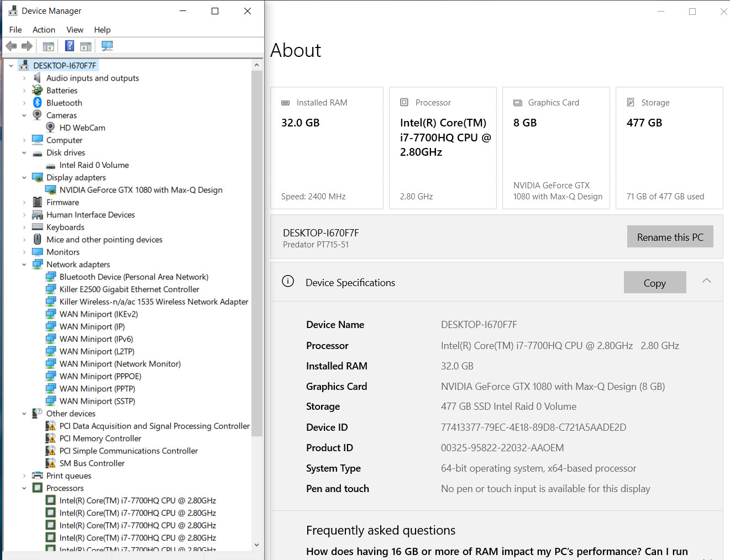Screen dimensions: 730x560
Task: Click the Forward arrow in Device Manager toolbar
Action: (27, 46)
